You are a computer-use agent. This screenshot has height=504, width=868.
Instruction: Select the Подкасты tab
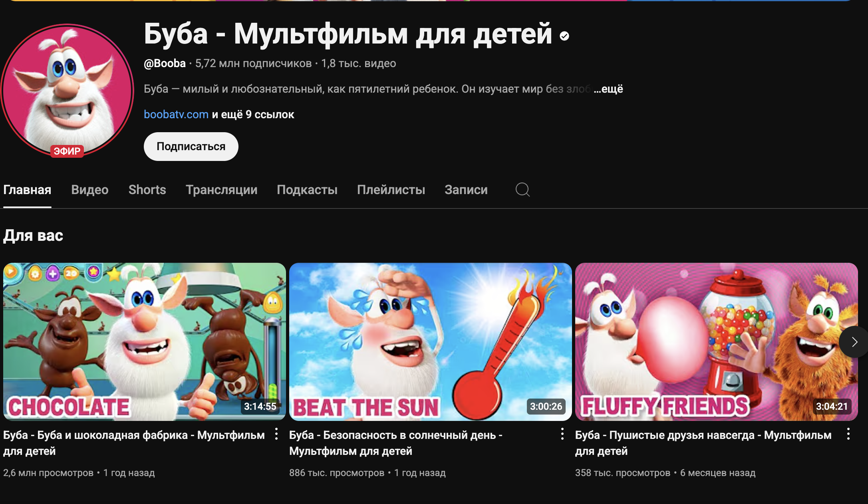point(307,190)
